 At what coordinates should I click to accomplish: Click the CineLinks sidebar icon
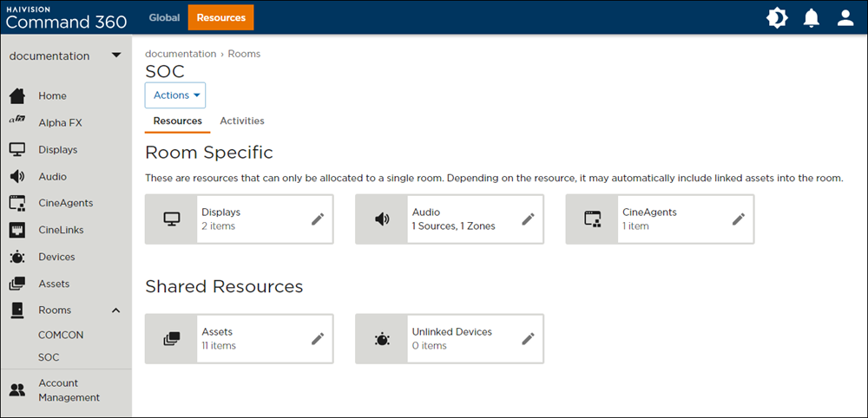point(17,230)
